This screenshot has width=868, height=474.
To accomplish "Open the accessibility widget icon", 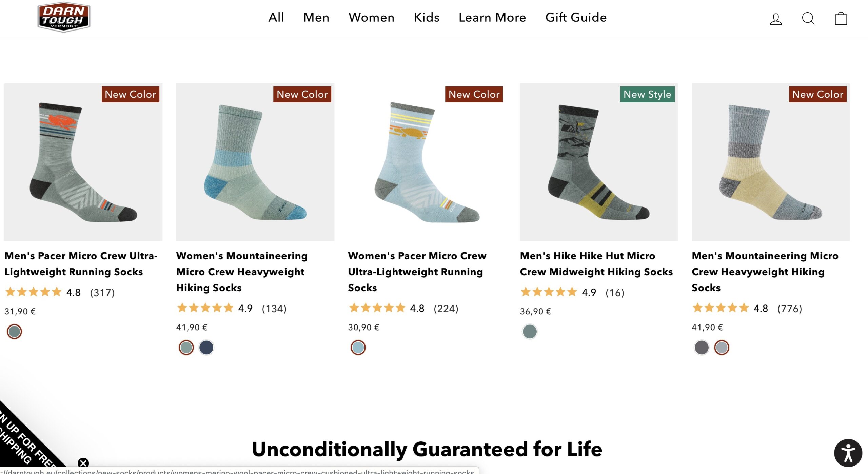I will coord(848,453).
